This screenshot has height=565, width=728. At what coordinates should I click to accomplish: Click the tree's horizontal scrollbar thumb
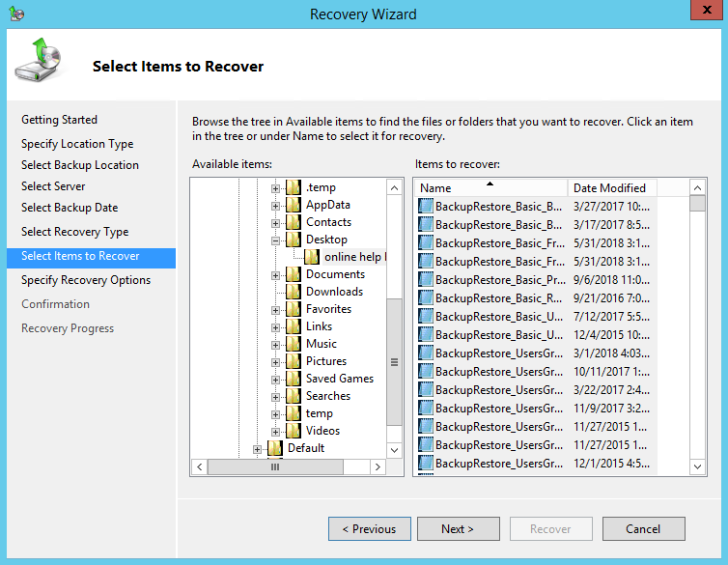(x=274, y=467)
